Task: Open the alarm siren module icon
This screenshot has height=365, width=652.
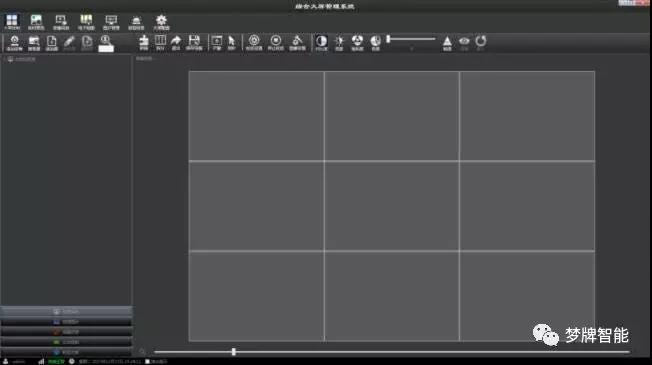Action: coord(136,22)
